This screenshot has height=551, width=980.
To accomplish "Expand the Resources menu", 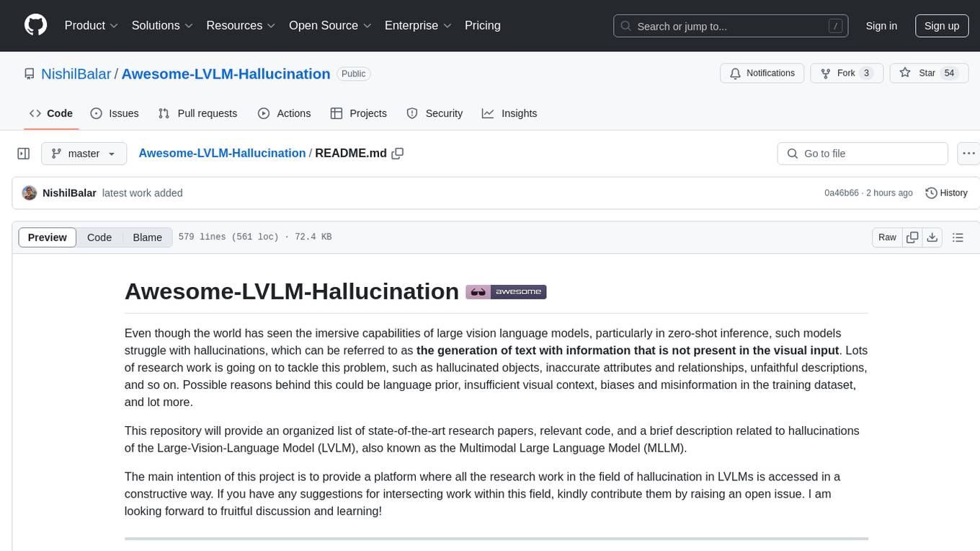I will coord(241,25).
